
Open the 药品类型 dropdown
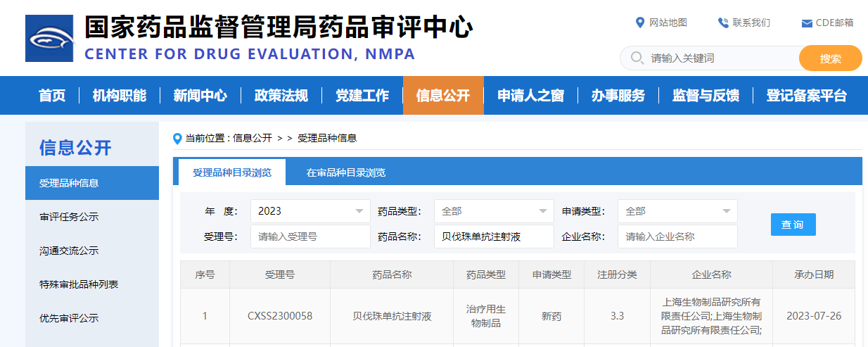coord(494,211)
